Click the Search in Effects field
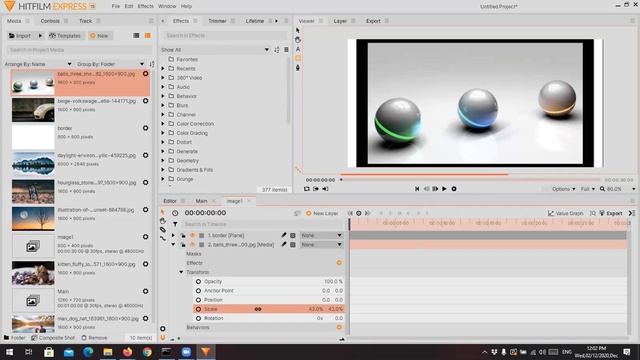The height and width of the screenshot is (360, 640). 225,36
